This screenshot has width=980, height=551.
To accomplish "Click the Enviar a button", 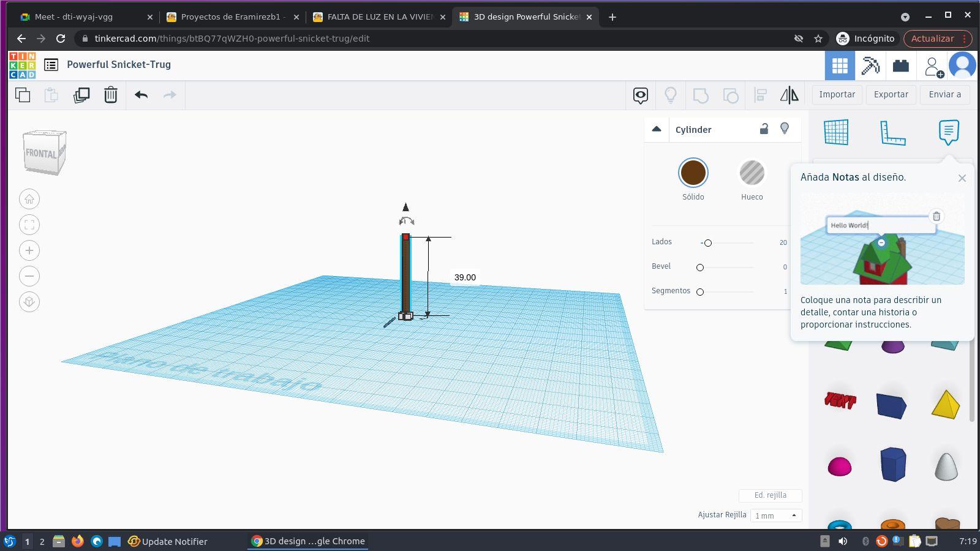I will pos(945,94).
